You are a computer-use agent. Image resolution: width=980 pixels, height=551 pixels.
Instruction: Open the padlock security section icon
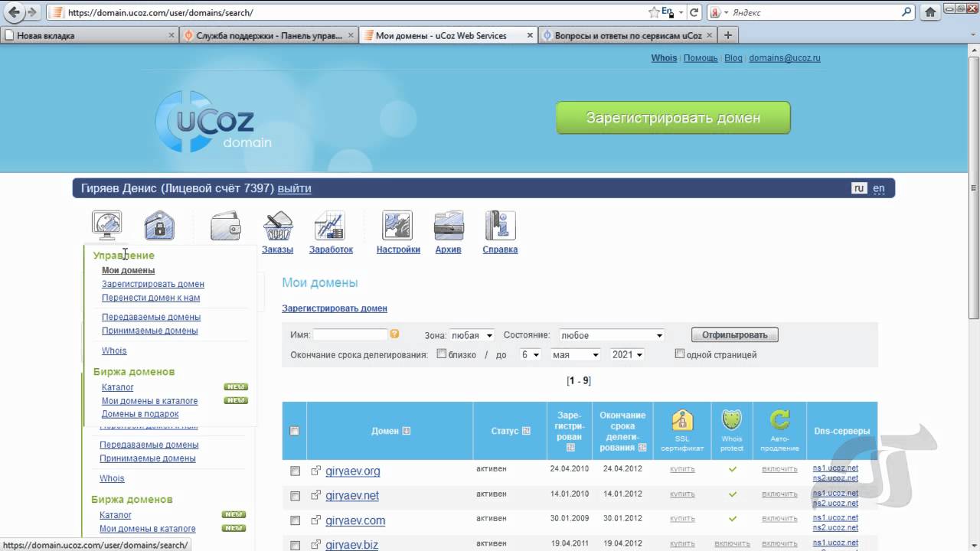tap(159, 226)
